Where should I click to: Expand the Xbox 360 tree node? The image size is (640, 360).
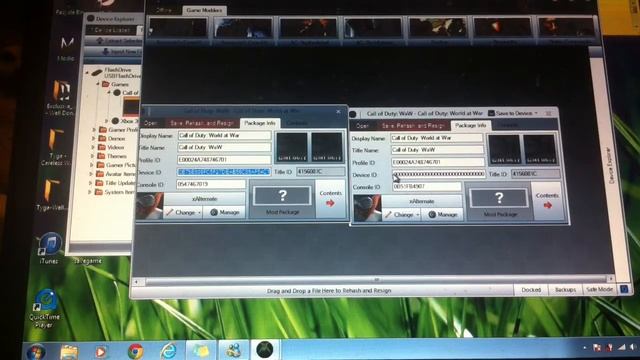click(x=107, y=121)
